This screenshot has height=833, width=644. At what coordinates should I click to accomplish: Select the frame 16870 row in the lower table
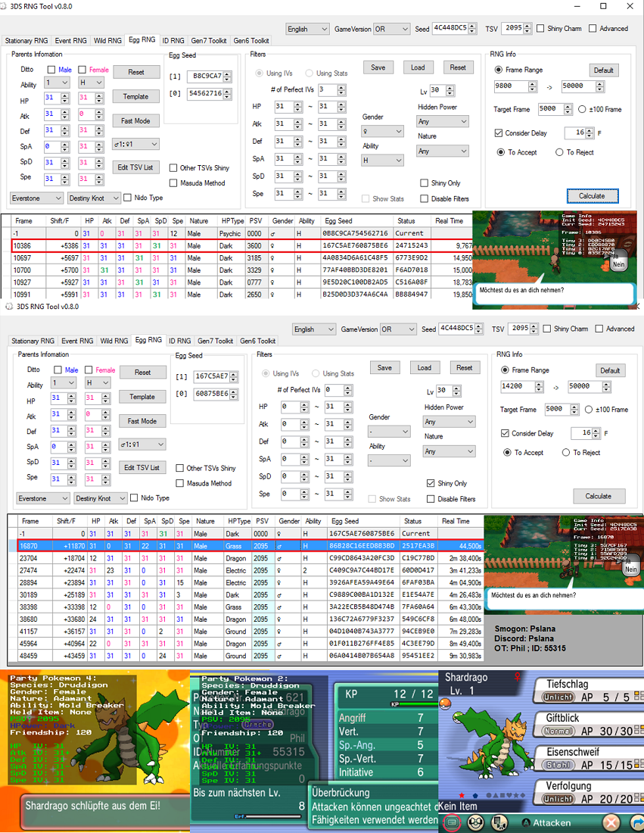250,546
